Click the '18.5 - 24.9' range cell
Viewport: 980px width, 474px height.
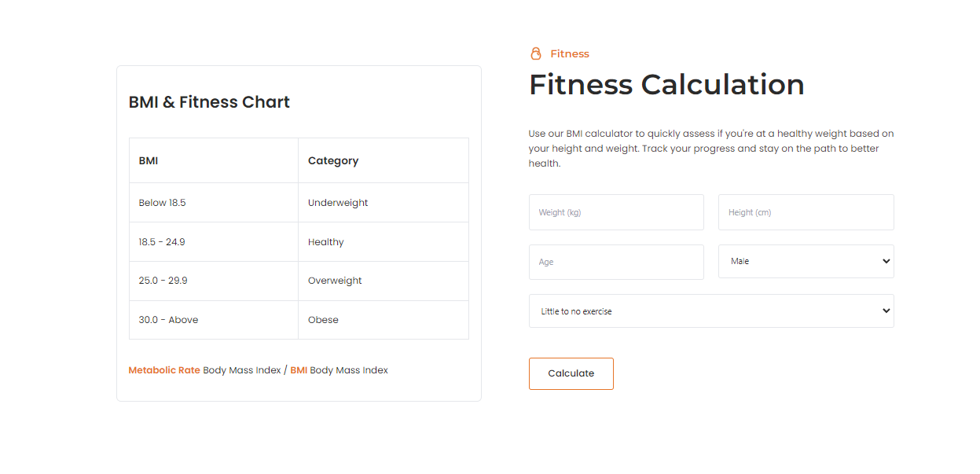pyautogui.click(x=162, y=242)
